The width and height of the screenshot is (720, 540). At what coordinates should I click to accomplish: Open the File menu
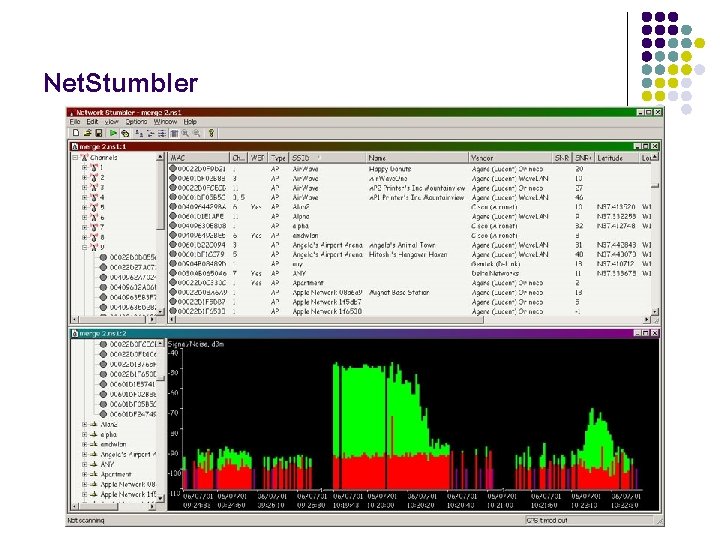[x=75, y=122]
